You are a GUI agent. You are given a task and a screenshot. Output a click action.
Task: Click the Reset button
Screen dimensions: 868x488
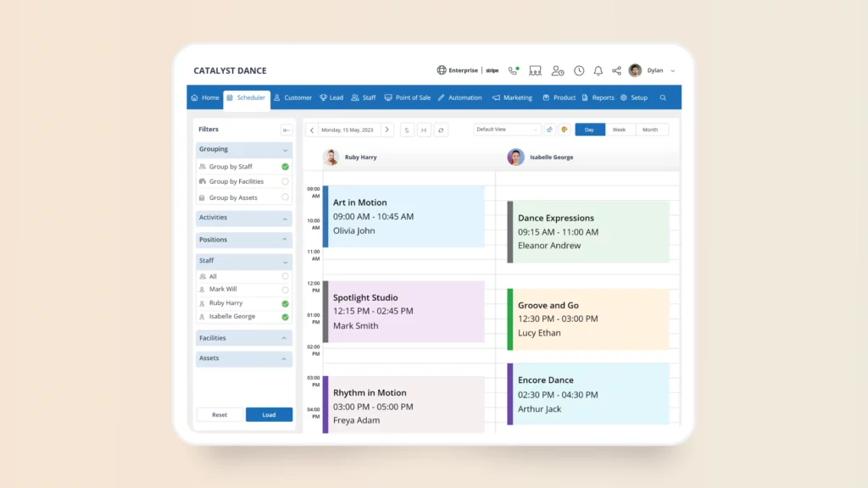point(220,415)
